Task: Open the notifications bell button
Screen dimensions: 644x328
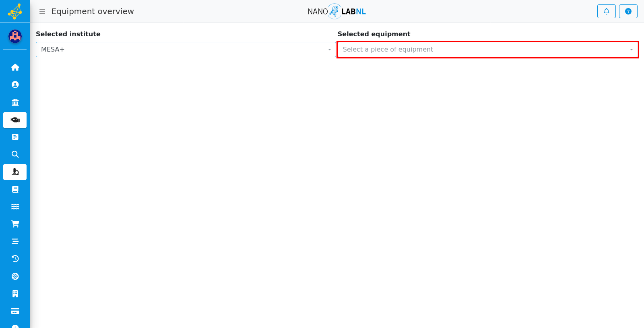Action: (607, 11)
